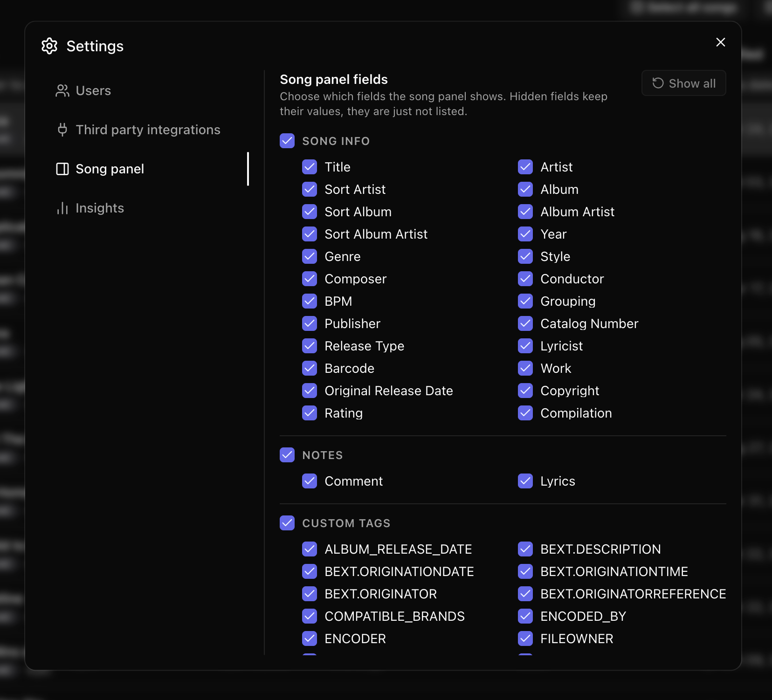The width and height of the screenshot is (772, 700).
Task: Uncheck Sort Album Artist
Action: [x=310, y=234]
